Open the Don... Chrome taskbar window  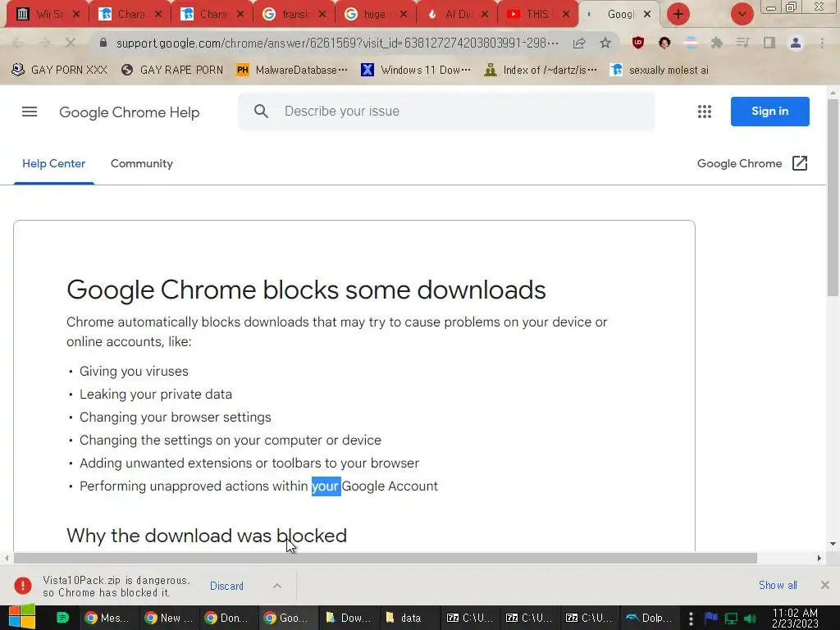230,619
